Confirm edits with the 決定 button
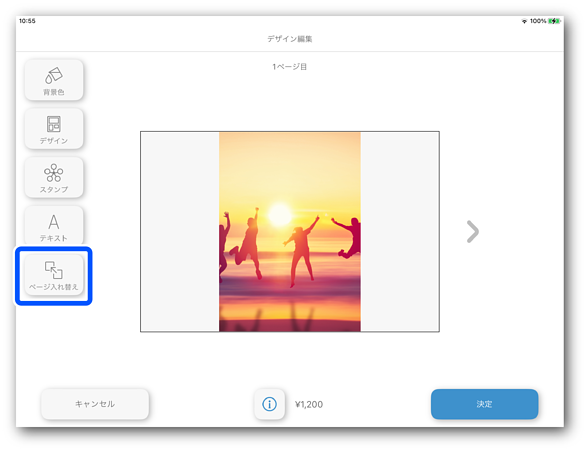Screen dimensions: 587x451 [x=484, y=404]
